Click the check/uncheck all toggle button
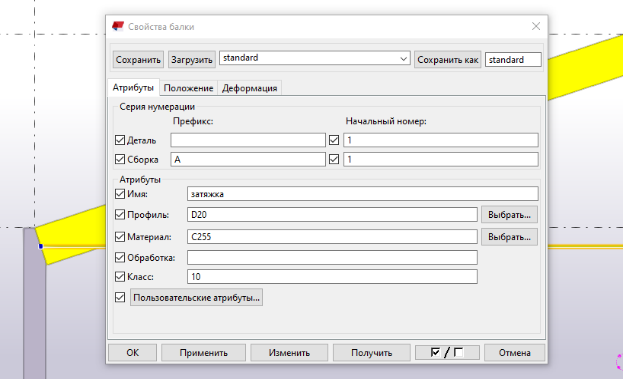The height and width of the screenshot is (379, 623). pos(447,353)
